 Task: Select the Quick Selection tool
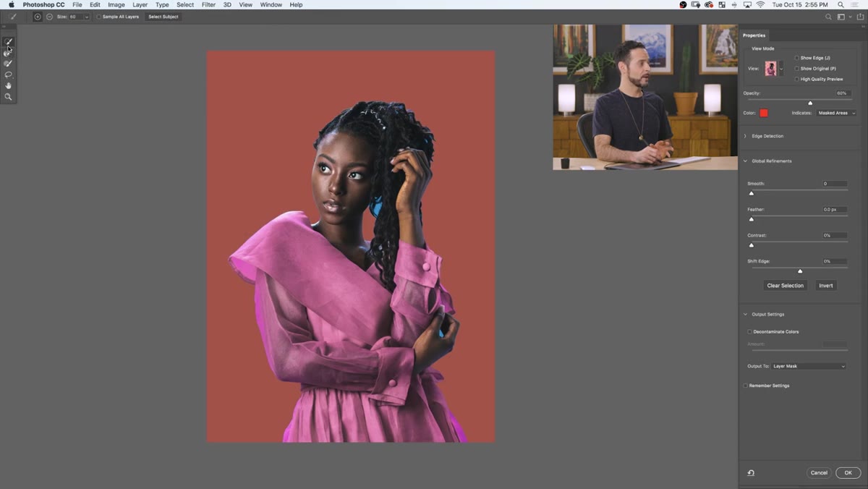pyautogui.click(x=8, y=42)
